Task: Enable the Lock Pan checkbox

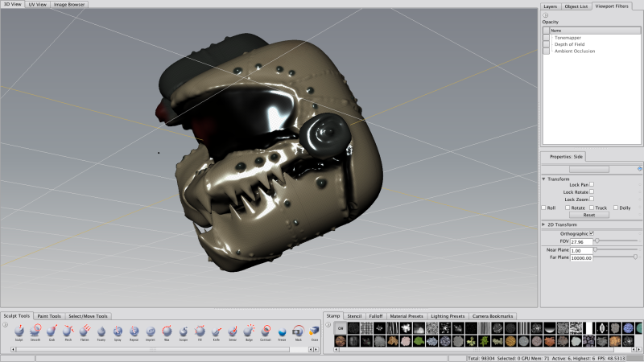Action: pyautogui.click(x=592, y=184)
